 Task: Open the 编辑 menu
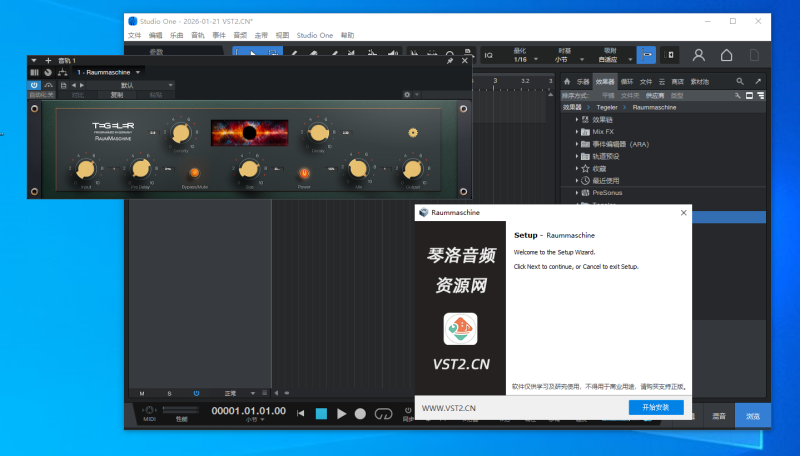pyautogui.click(x=156, y=35)
